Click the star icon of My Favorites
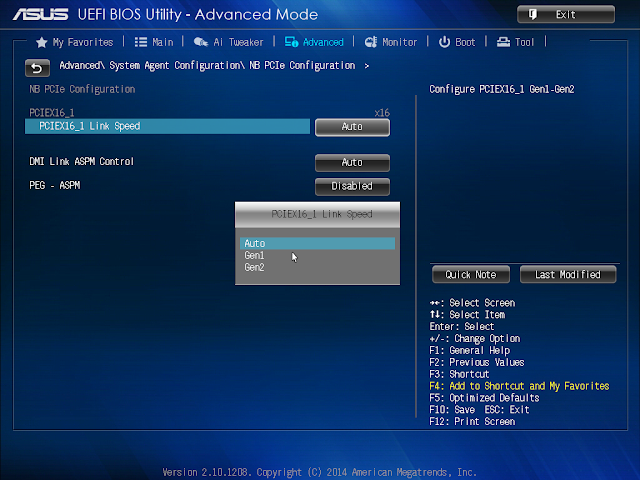640x480 pixels. point(42,42)
